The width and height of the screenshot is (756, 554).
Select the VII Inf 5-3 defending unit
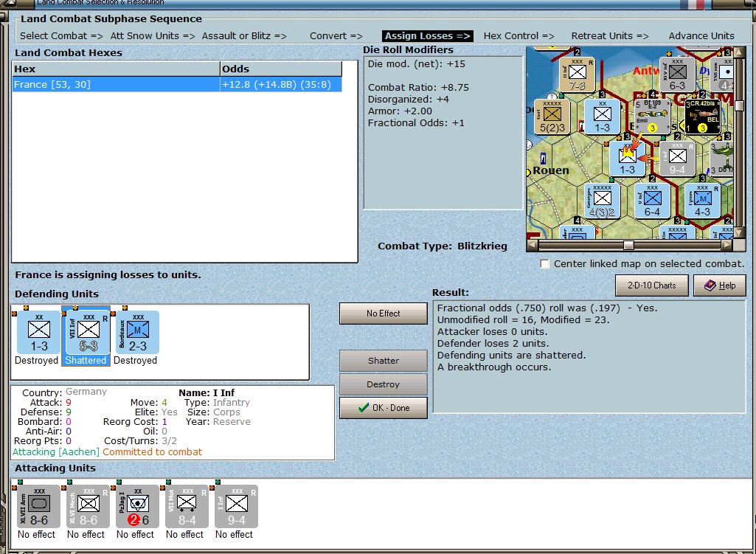88,332
